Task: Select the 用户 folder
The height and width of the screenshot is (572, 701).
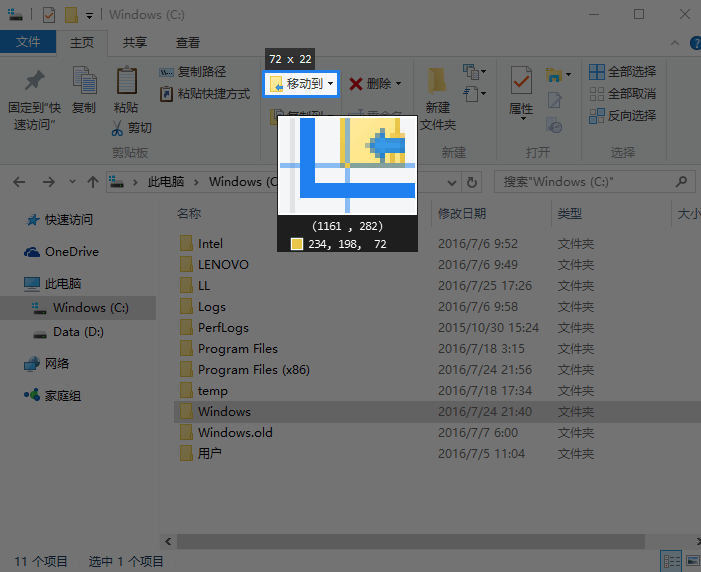Action: click(200, 454)
